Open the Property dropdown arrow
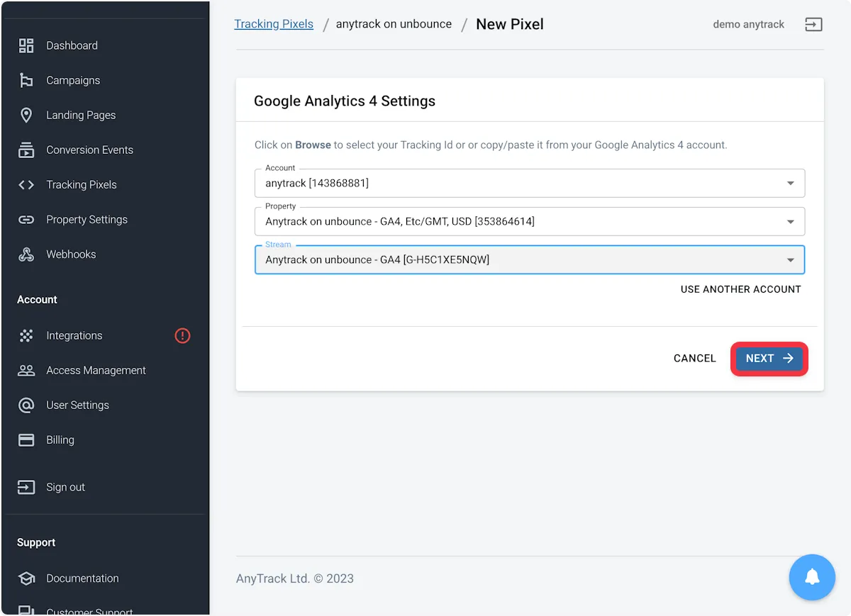 tap(791, 222)
